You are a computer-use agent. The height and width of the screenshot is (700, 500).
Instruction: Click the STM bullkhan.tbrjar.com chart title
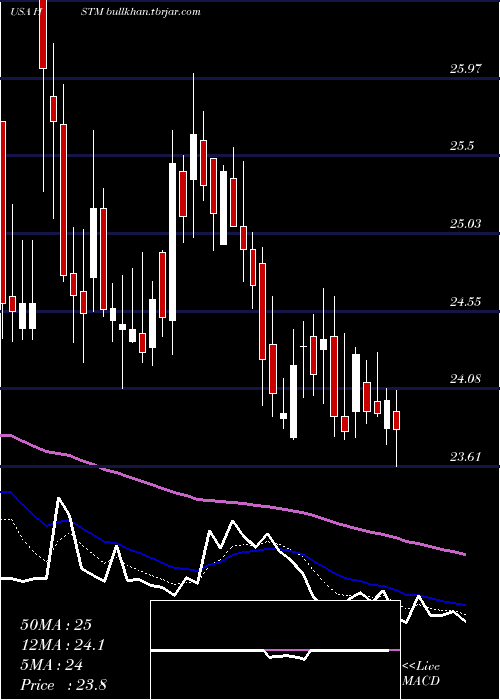click(x=141, y=12)
